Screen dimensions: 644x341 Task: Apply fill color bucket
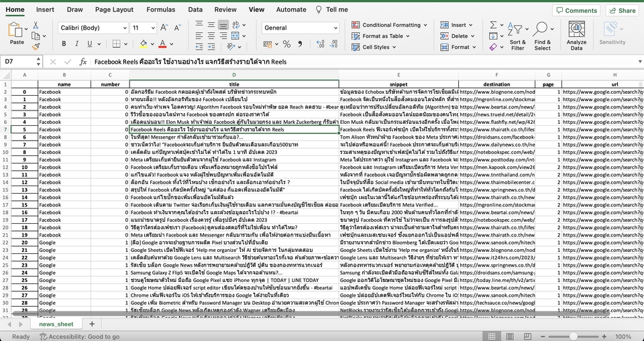coord(144,44)
